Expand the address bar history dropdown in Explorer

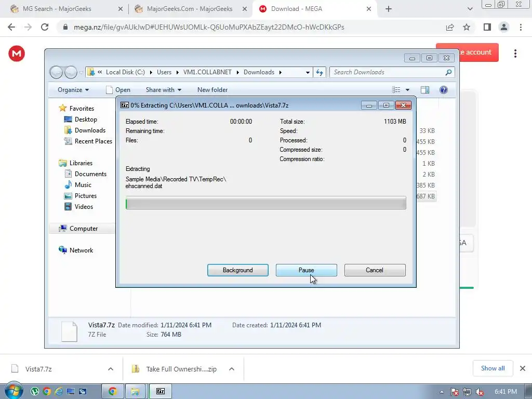pyautogui.click(x=308, y=72)
